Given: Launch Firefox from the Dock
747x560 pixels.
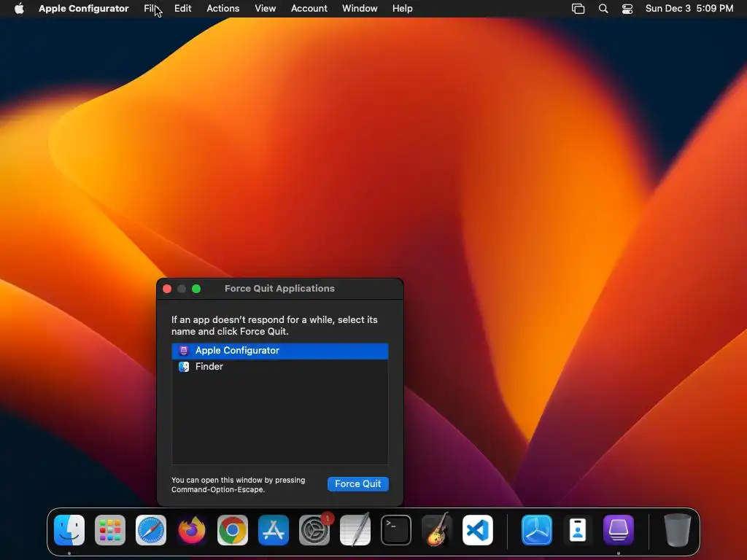Looking at the screenshot, I should point(192,530).
